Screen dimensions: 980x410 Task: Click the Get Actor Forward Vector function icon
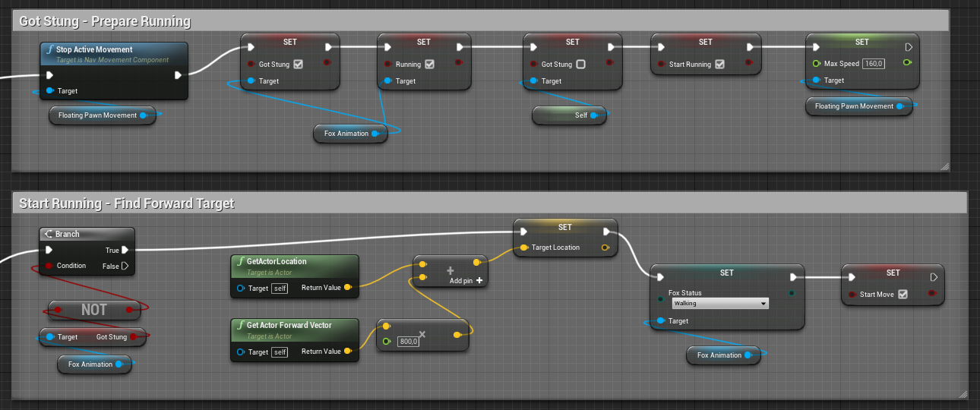(240, 326)
